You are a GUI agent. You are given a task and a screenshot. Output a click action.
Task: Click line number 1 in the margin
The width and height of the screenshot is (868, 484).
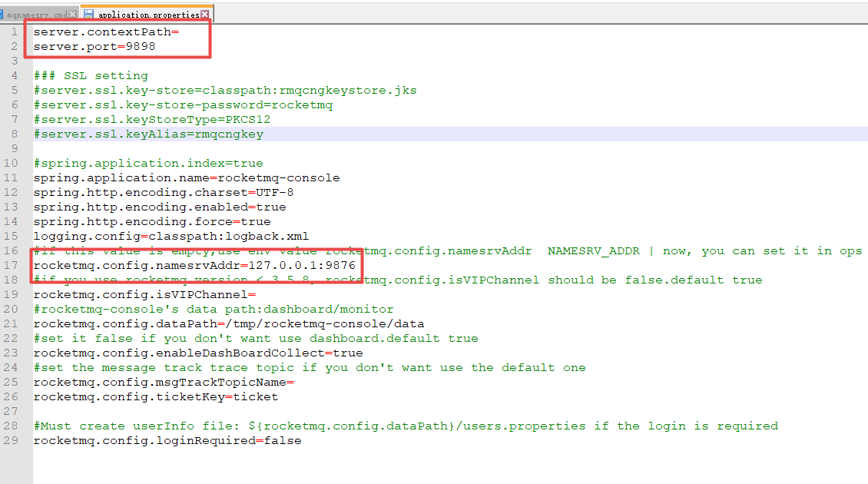[x=14, y=31]
